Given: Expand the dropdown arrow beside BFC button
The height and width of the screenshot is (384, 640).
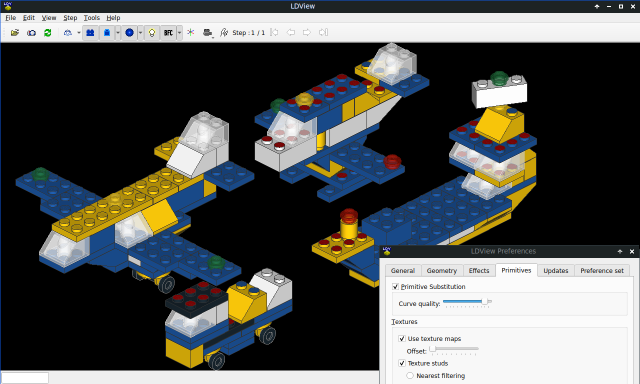Looking at the screenshot, I should coord(179,33).
